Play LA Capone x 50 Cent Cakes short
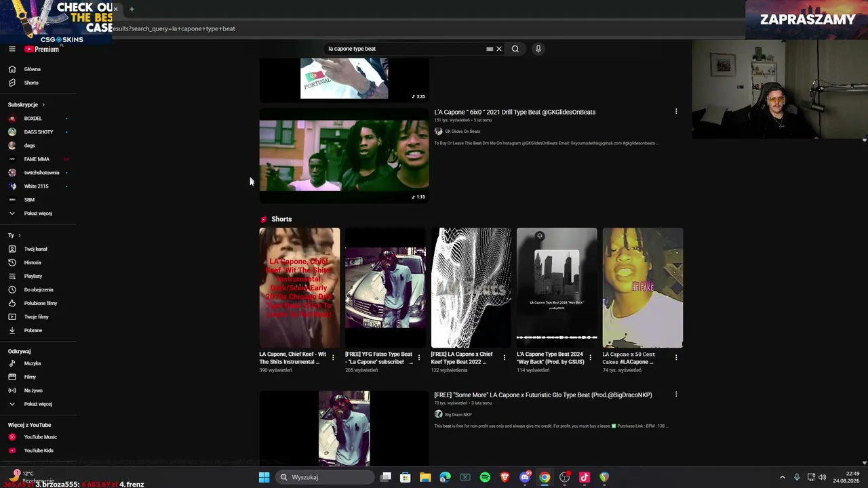This screenshot has height=488, width=868. (643, 287)
